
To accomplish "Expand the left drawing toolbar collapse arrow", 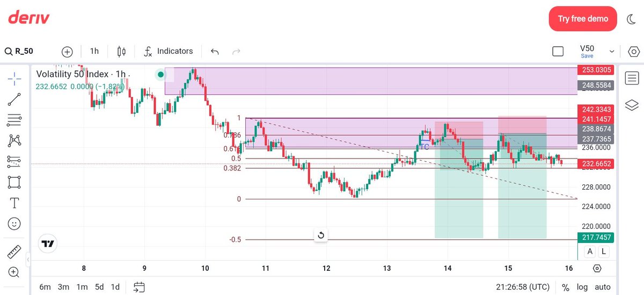I will pyautogui.click(x=27, y=260).
